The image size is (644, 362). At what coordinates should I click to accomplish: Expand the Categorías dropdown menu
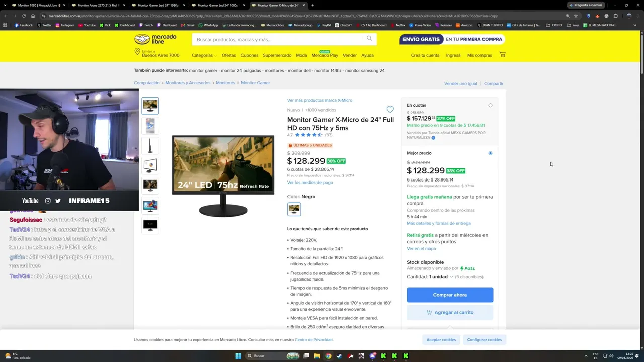tap(204, 55)
